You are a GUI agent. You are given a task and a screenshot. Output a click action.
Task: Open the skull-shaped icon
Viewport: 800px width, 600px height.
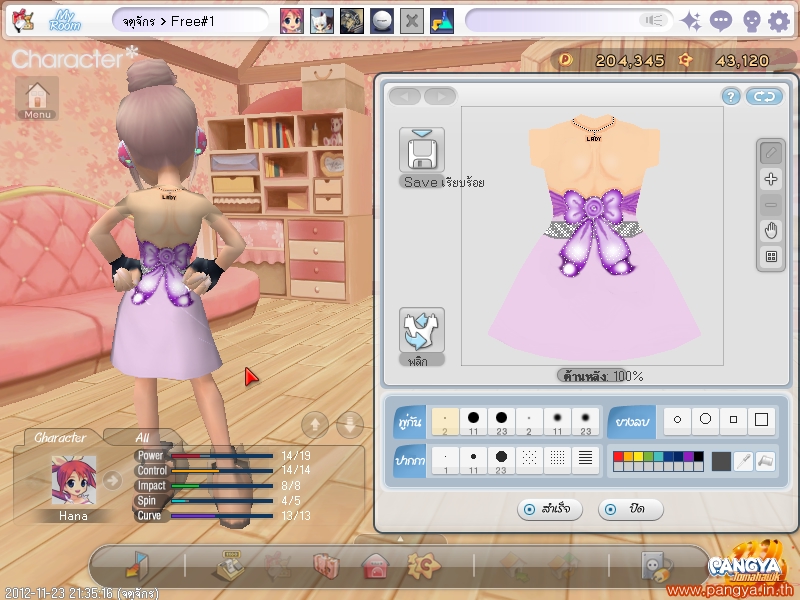pos(751,22)
